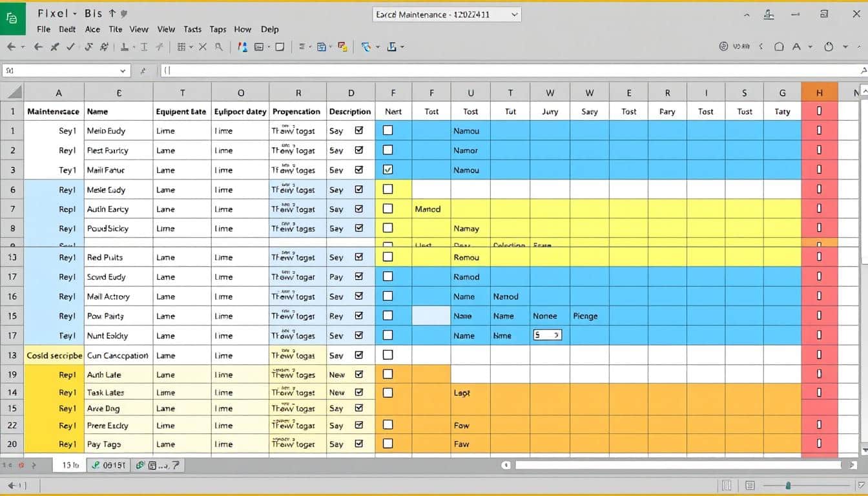Click the vertical scrollbar on right edge
The image size is (868, 496).
[x=864, y=181]
